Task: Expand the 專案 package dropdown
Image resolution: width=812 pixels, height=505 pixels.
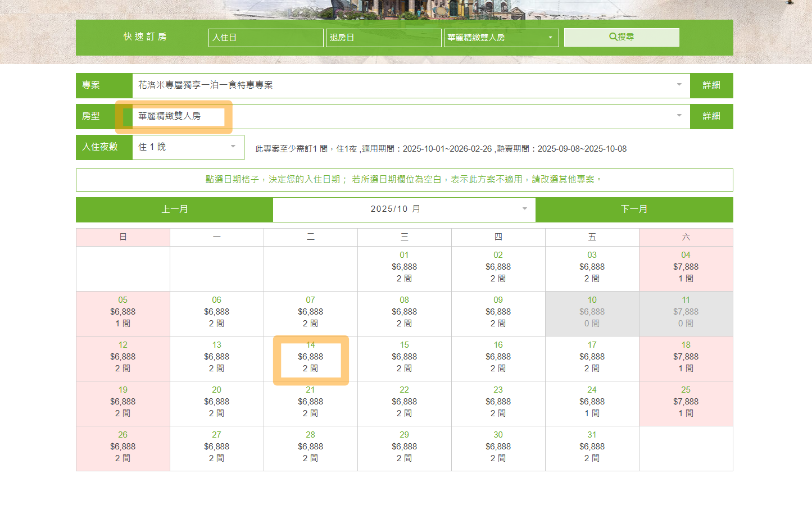Action: 410,85
